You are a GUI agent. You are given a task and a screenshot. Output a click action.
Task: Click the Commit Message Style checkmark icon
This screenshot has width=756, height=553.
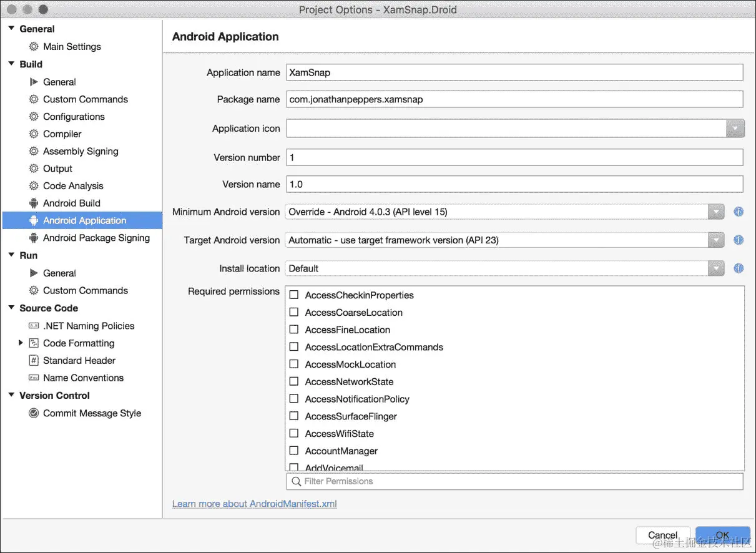[x=34, y=413]
